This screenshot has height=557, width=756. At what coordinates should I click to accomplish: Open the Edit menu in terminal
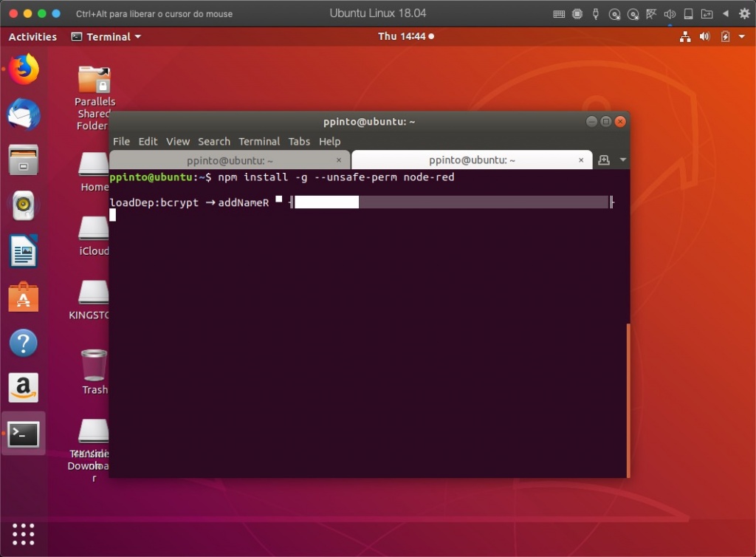click(x=148, y=141)
